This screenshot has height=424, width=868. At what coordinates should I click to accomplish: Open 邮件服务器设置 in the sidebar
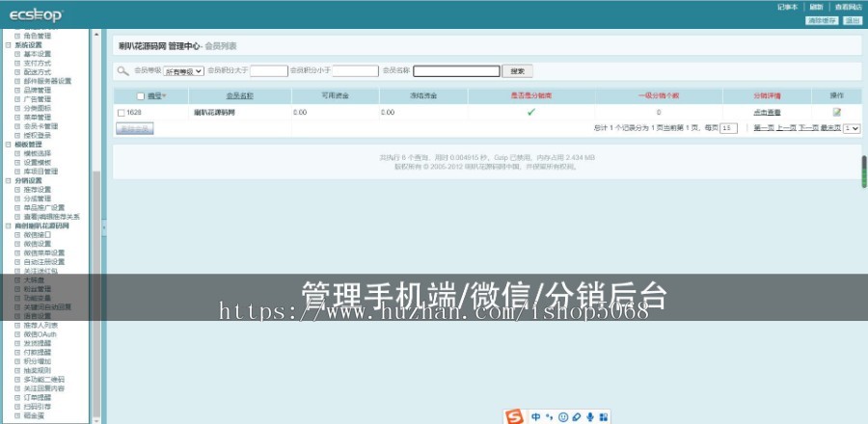tap(47, 81)
